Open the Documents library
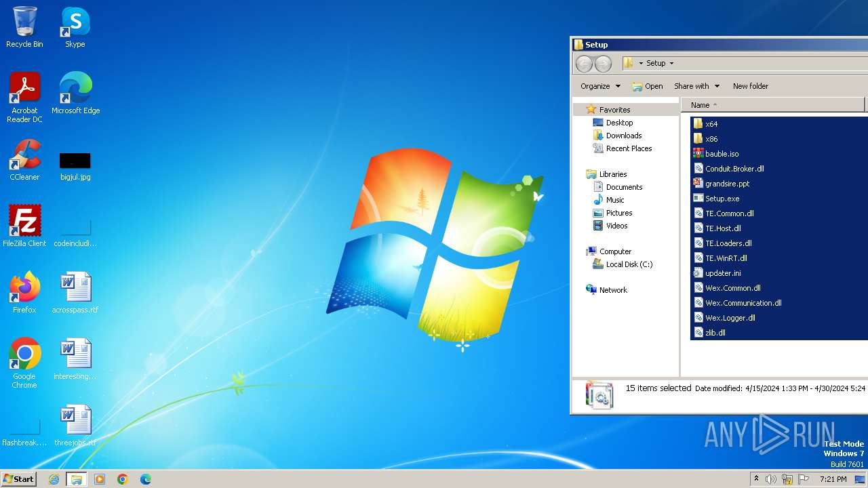Image resolution: width=868 pixels, height=488 pixels. 624,187
